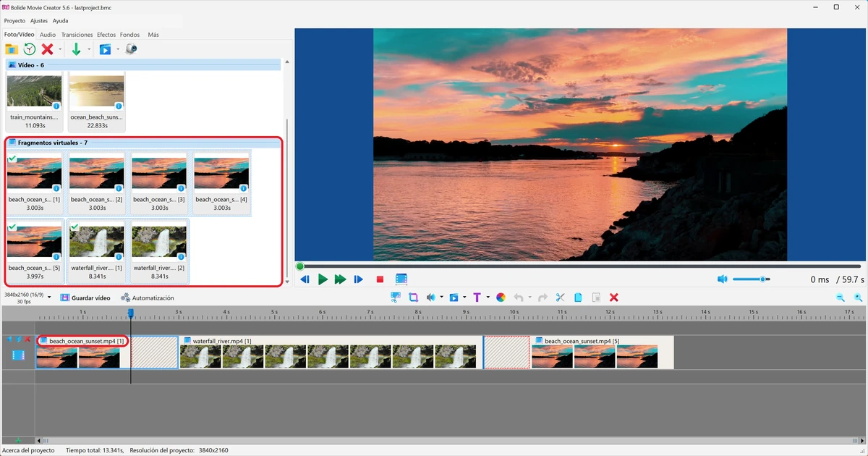The image size is (868, 456).
Task: Open the Ajustes menu
Action: pyautogui.click(x=39, y=21)
